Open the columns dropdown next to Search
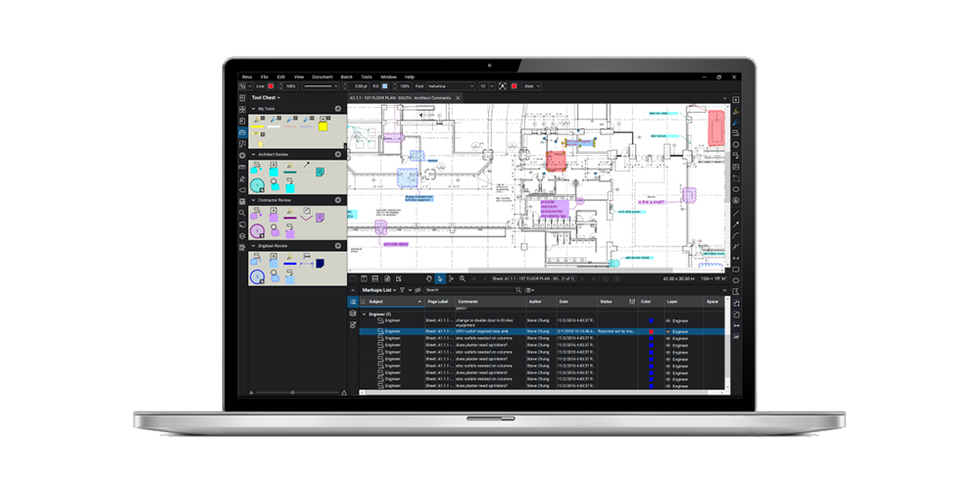This screenshot has width=980, height=490. (x=529, y=290)
